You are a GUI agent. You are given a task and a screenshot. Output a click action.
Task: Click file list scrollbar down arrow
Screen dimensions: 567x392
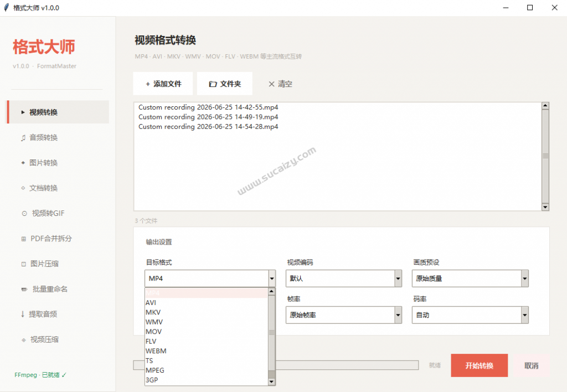coord(545,207)
